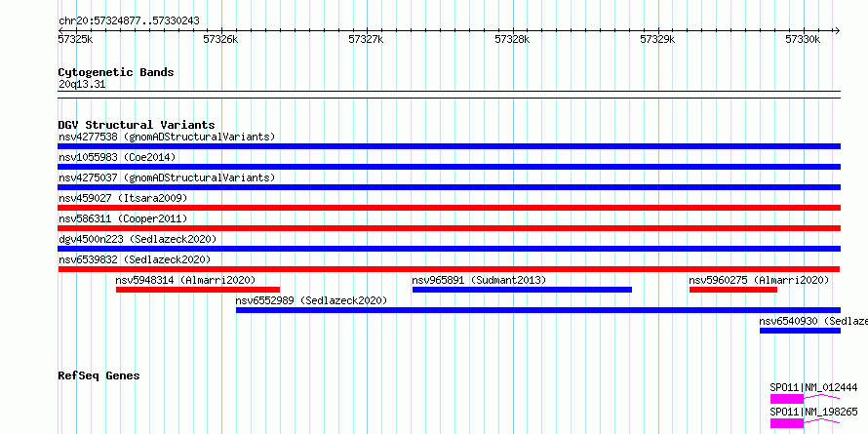Click the 57328k ruler position

[513, 39]
